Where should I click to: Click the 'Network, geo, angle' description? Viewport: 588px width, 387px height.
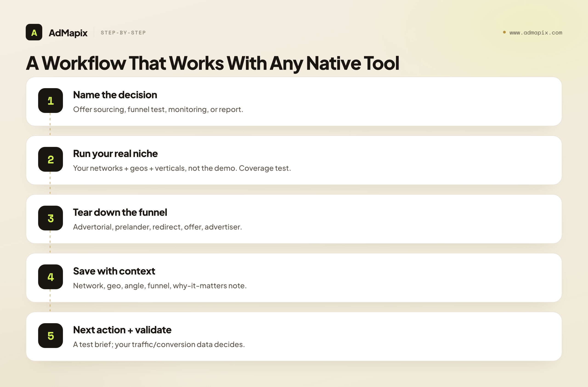pyautogui.click(x=160, y=286)
